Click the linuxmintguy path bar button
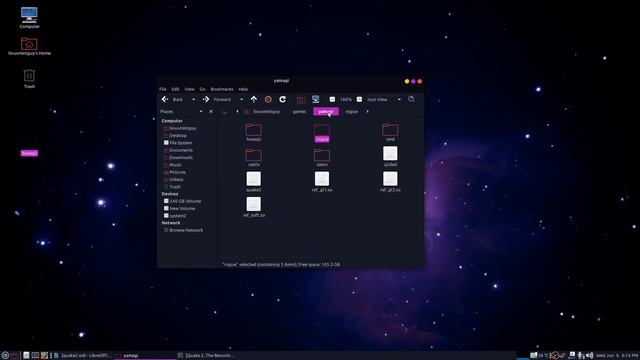The image size is (640, 360). click(262, 111)
